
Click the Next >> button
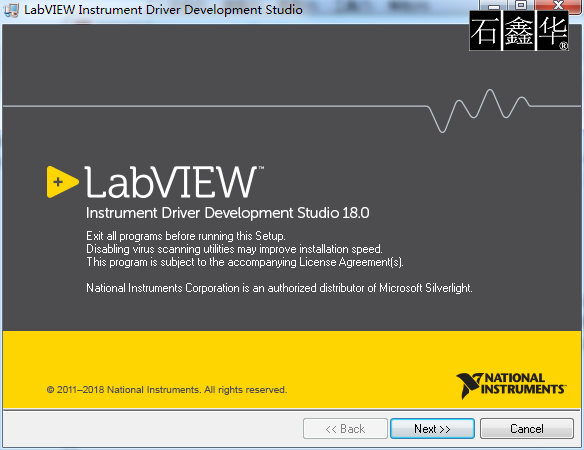(x=432, y=428)
